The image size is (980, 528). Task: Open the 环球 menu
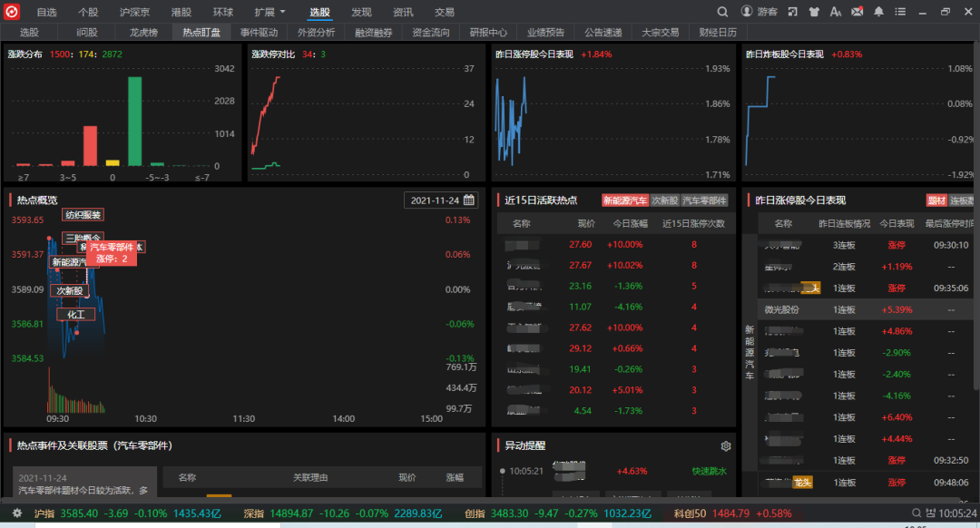coord(222,12)
